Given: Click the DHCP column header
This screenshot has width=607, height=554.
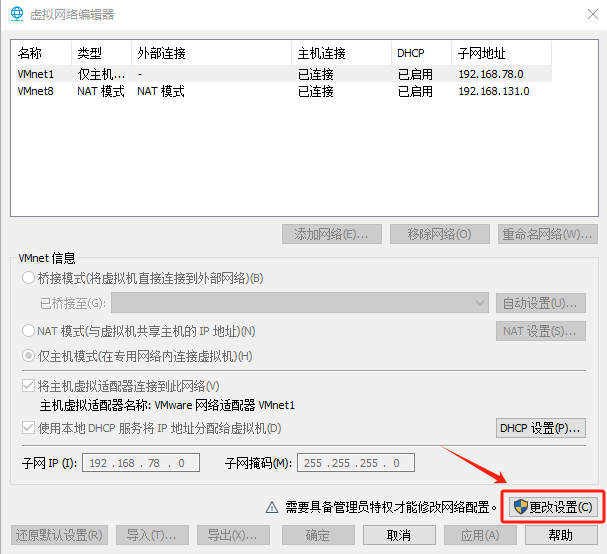Looking at the screenshot, I should [x=422, y=53].
